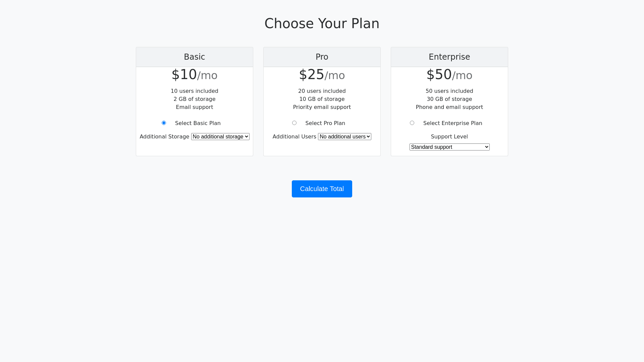Click the 'Choose Your Plan' heading
The height and width of the screenshot is (362, 644).
(x=322, y=23)
